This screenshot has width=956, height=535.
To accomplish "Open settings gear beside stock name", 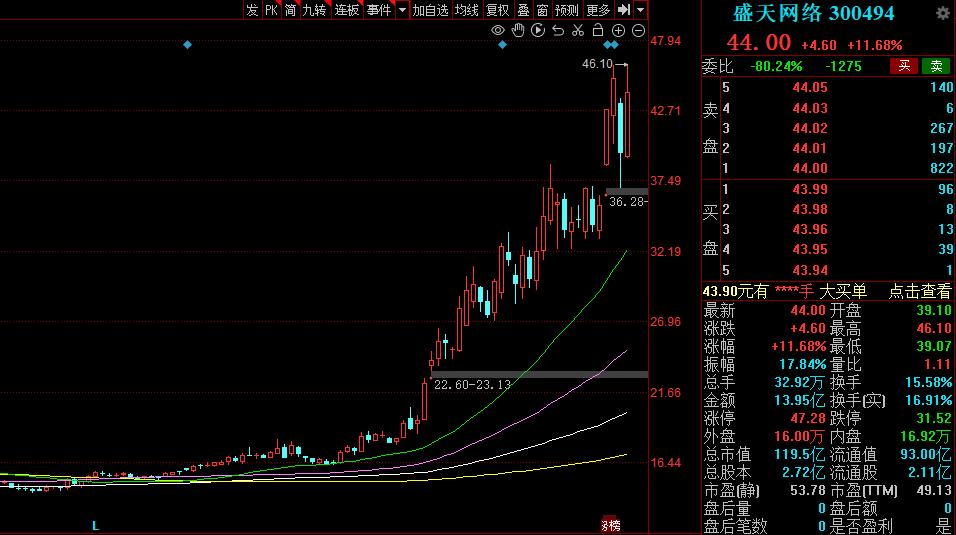I will tap(943, 13).
